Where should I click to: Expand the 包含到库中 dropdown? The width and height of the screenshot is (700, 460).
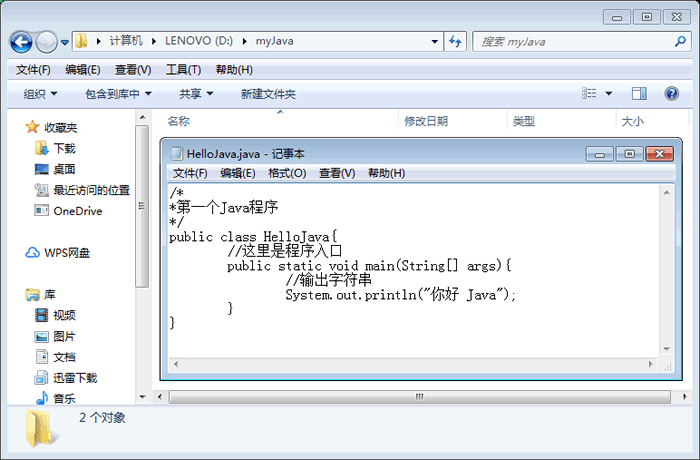click(118, 94)
